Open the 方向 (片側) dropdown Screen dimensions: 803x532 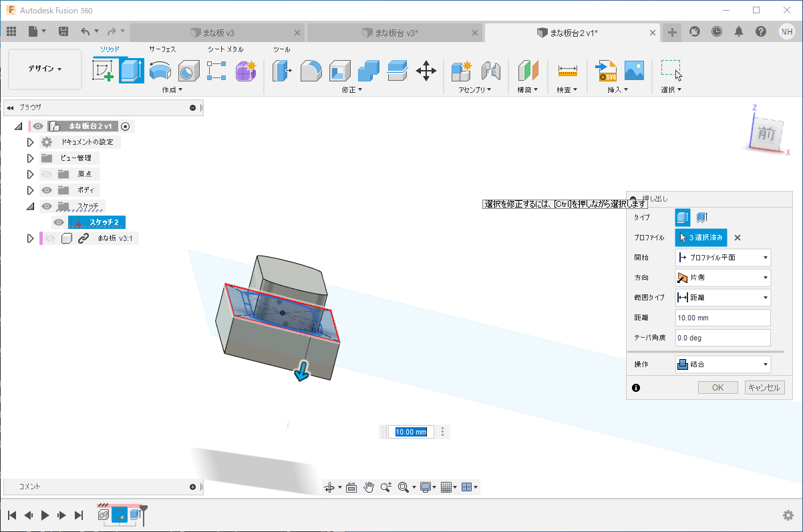[723, 278]
